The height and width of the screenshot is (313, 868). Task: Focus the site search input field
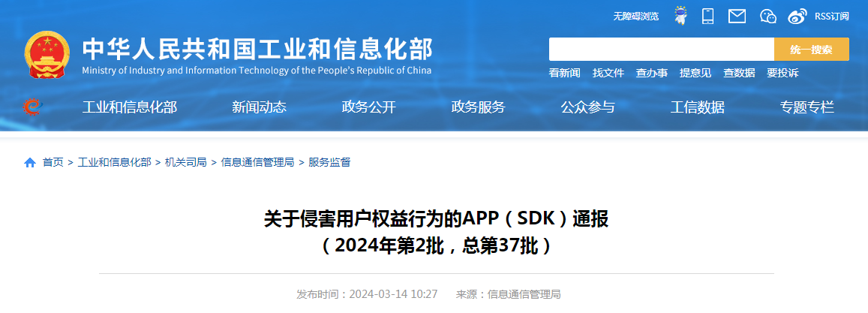tap(662, 50)
